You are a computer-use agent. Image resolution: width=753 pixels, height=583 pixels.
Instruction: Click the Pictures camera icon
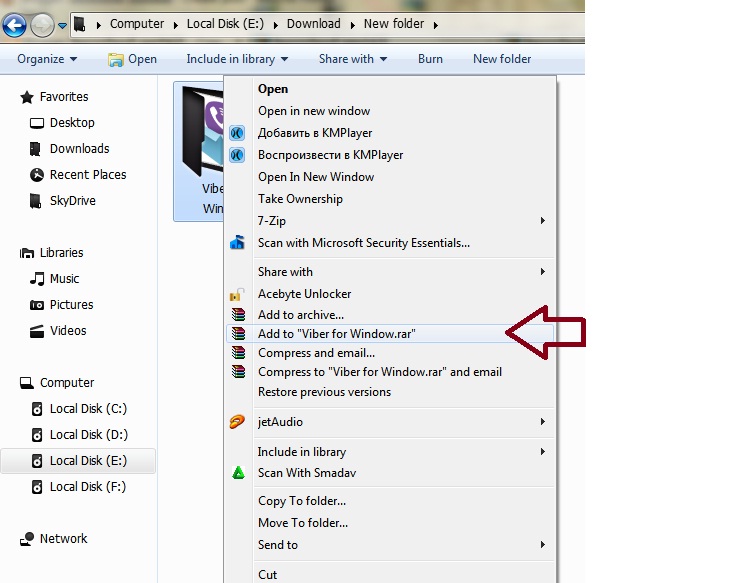(x=37, y=305)
